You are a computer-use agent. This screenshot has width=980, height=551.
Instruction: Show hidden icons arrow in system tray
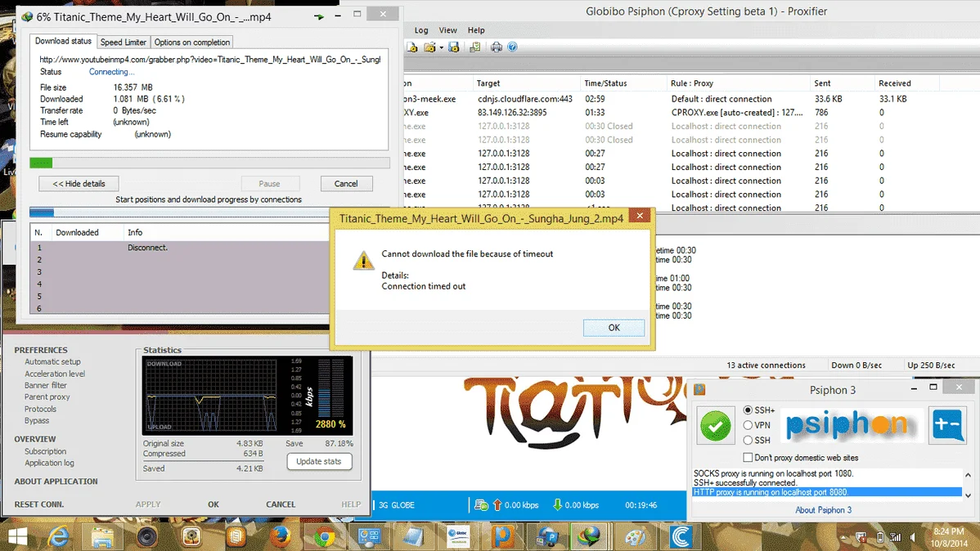(x=843, y=537)
